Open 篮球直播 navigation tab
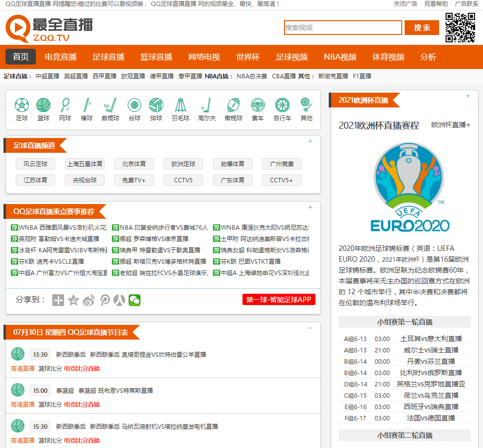 coord(156,57)
